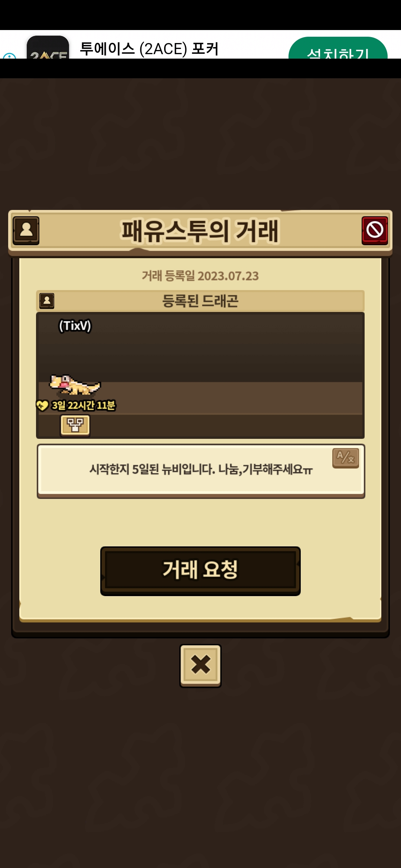Screen dimensions: 401x868
Task: Tap the 패유스투의 거래 title
Action: 200,231
